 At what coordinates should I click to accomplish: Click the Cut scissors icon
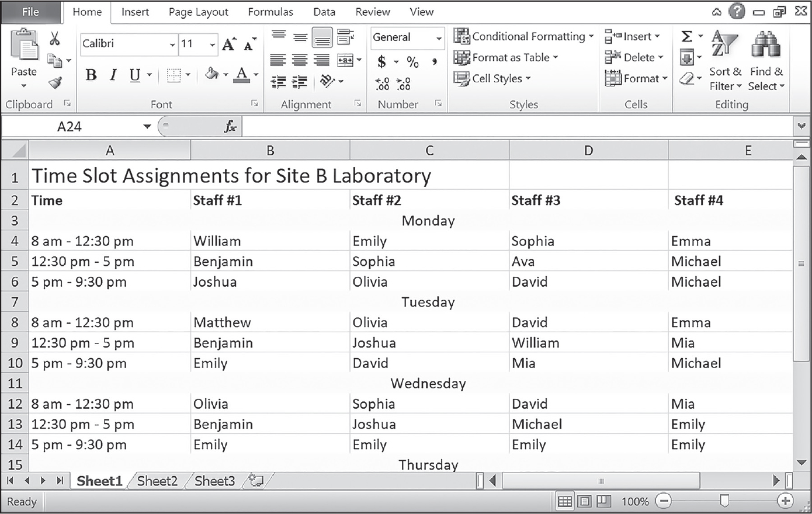click(55, 39)
